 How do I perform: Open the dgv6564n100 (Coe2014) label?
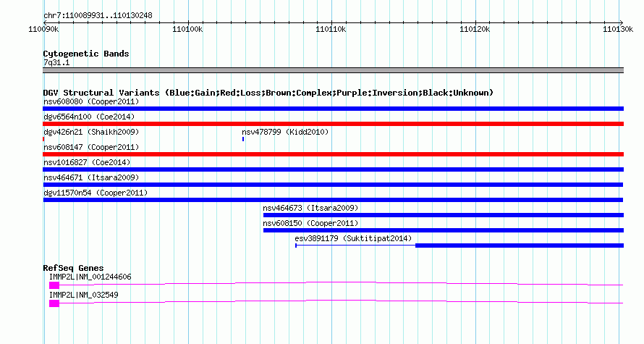pos(89,117)
